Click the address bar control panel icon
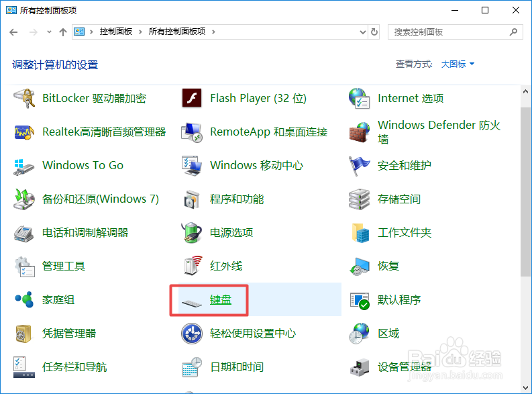Screen dimensions: 532x394 (79, 32)
